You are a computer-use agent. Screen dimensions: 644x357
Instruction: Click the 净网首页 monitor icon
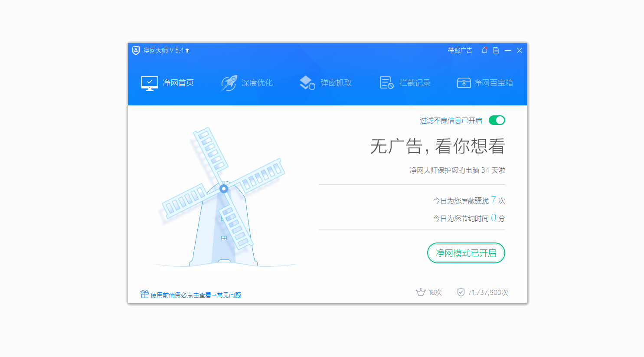pos(150,83)
